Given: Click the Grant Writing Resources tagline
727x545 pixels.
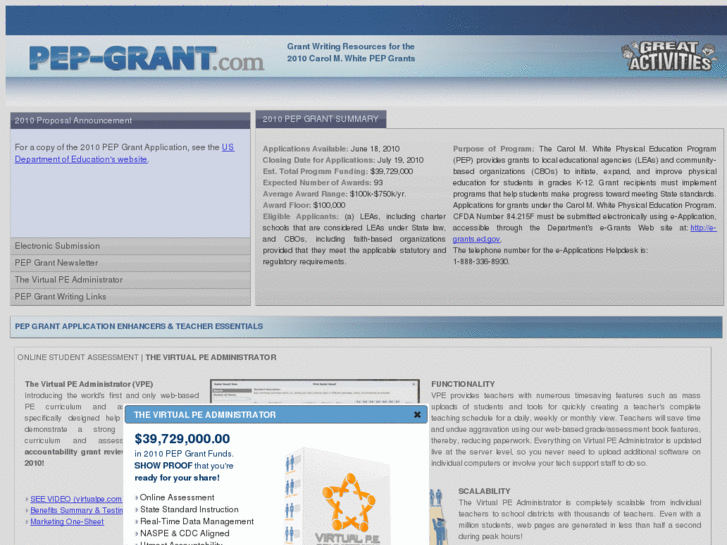Looking at the screenshot, I should pos(351,52).
